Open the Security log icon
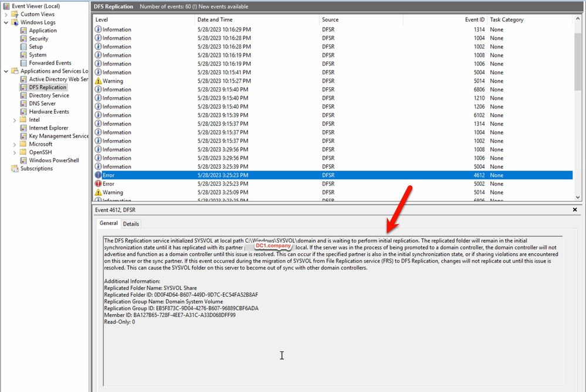The height and width of the screenshot is (392, 586). point(23,39)
